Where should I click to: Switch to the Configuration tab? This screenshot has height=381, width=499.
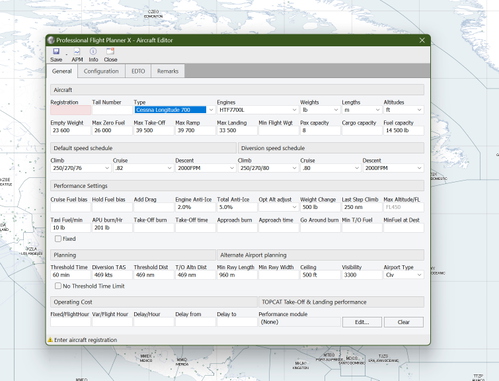tap(101, 71)
